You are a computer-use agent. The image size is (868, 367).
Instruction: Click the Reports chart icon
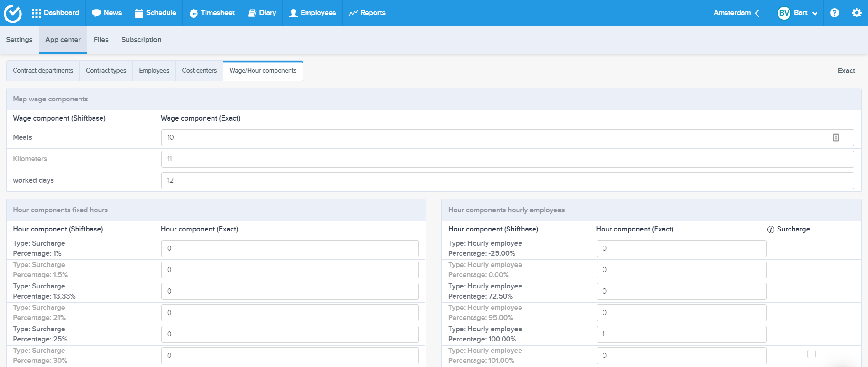353,13
